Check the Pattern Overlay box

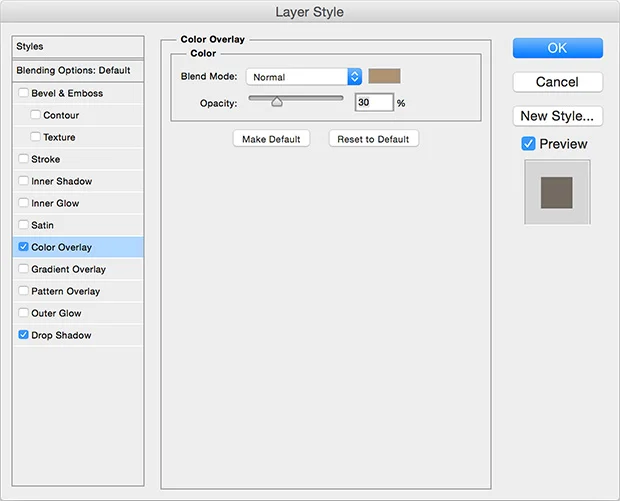(x=23, y=291)
